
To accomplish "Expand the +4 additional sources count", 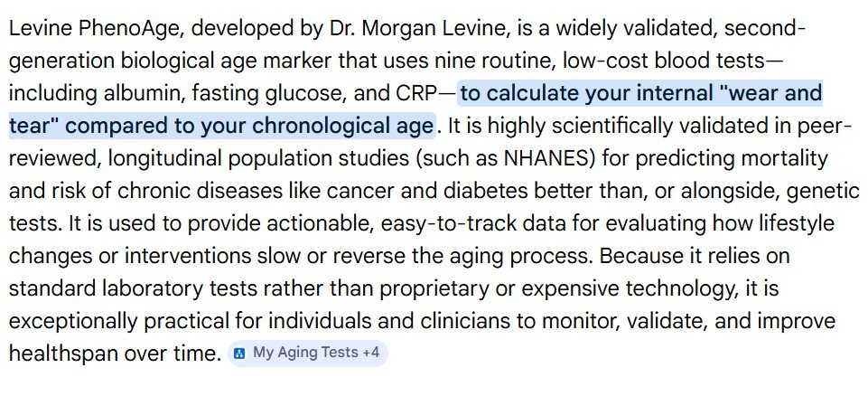I will point(370,354).
